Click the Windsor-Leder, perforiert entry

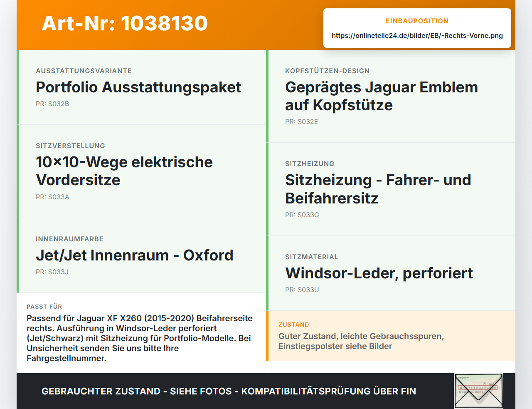pyautogui.click(x=391, y=273)
